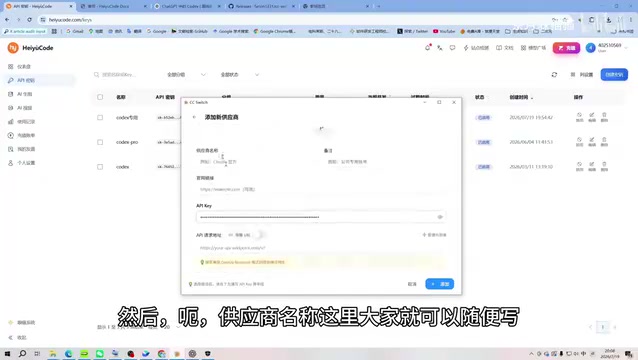638x360 pixels.
Task: Click the pink recharge button
Action: pos(566,48)
